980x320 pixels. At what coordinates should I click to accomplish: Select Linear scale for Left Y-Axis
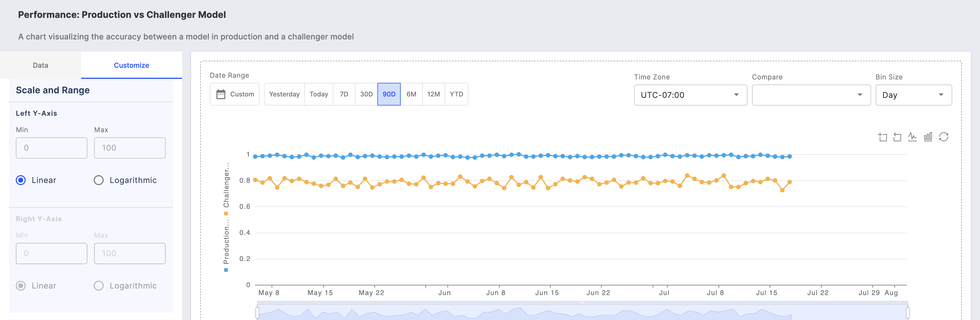[x=21, y=180]
